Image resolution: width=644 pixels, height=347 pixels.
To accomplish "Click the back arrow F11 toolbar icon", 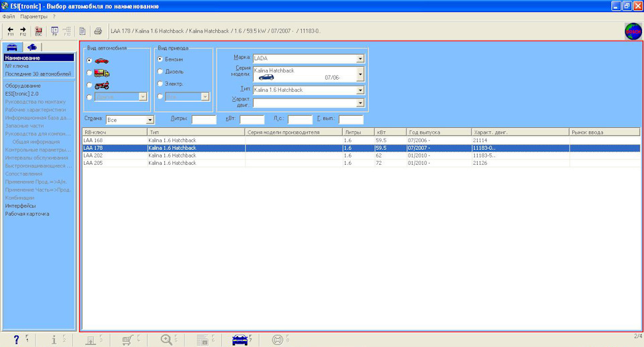I will [10, 31].
